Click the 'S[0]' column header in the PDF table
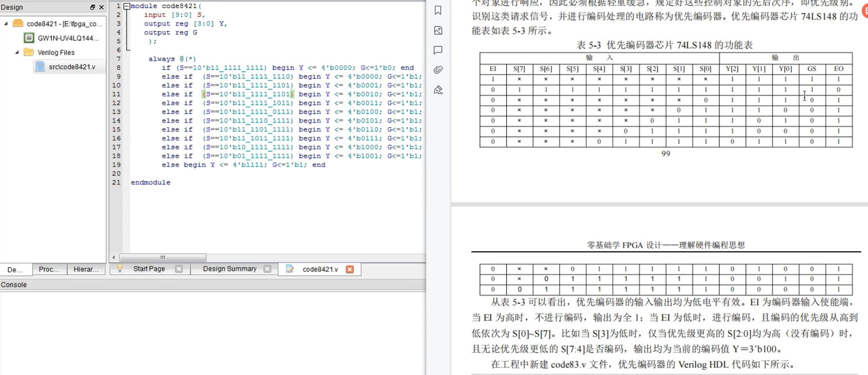The image size is (868, 375). (x=705, y=69)
